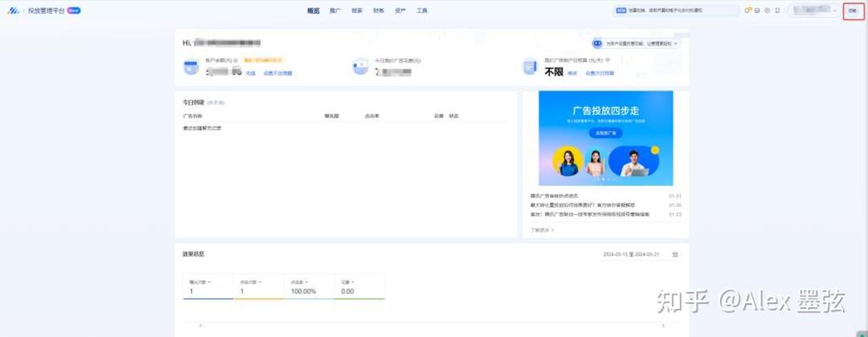Click the today's ad spend icon
The height and width of the screenshot is (337, 868).
[360, 67]
